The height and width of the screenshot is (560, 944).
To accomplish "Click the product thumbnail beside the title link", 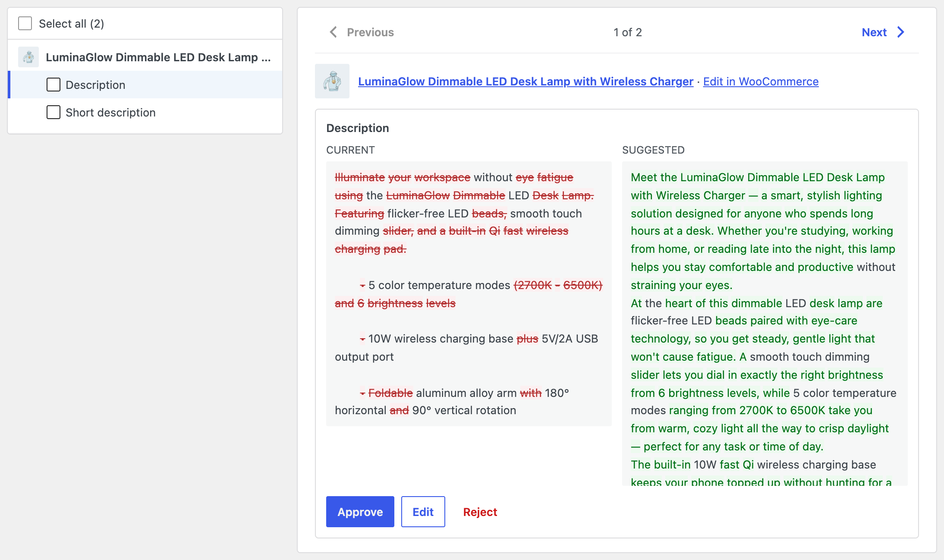I will pos(332,81).
